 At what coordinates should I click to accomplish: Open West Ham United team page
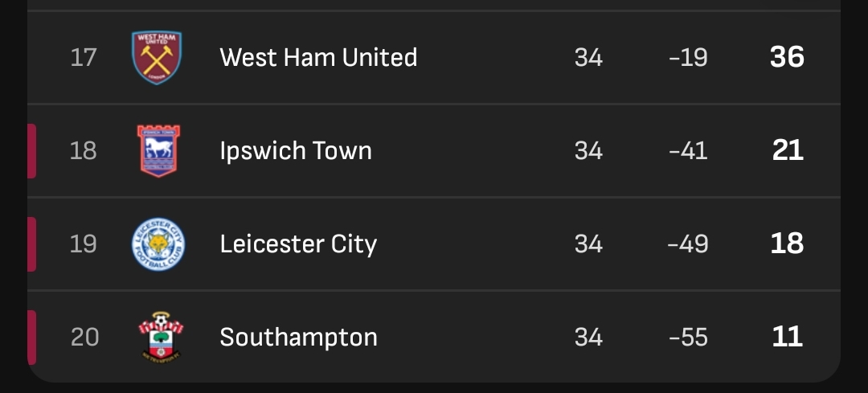[318, 58]
